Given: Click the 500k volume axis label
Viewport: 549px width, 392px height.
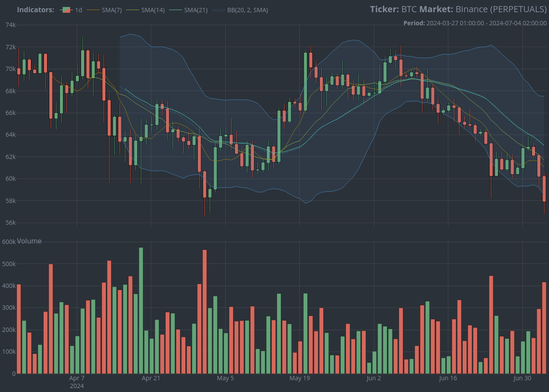Looking at the screenshot, I should pyautogui.click(x=9, y=264).
